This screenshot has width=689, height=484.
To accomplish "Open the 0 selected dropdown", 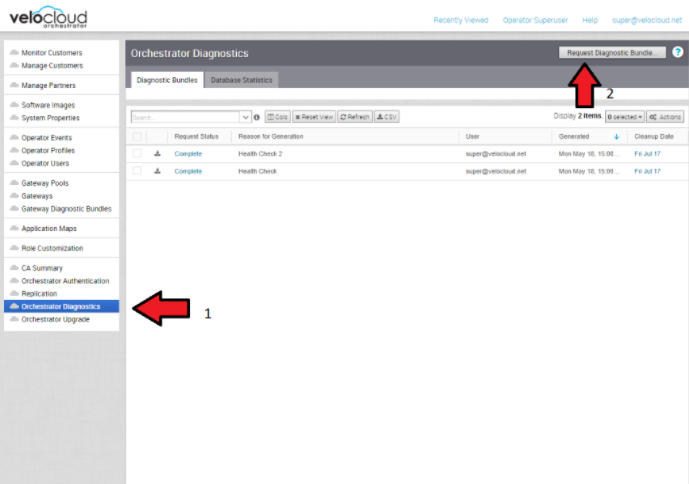I will [624, 117].
